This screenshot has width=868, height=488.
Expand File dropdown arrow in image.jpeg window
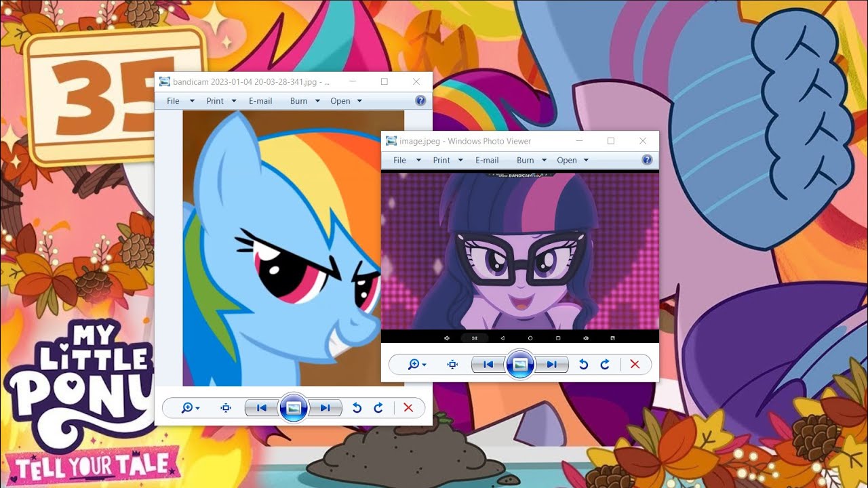pos(418,161)
